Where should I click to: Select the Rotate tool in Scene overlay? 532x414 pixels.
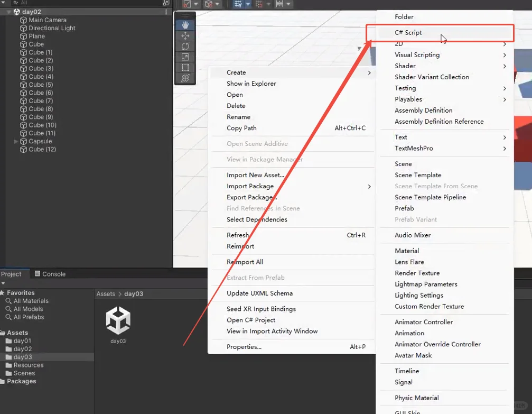pos(185,46)
